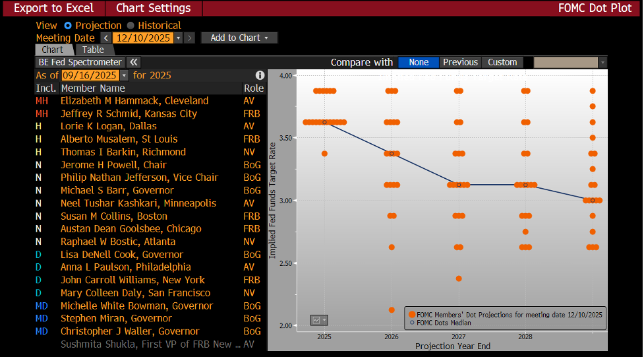Open the Add to Chart dropdown
Screen dimensions: 644x357
239,38
